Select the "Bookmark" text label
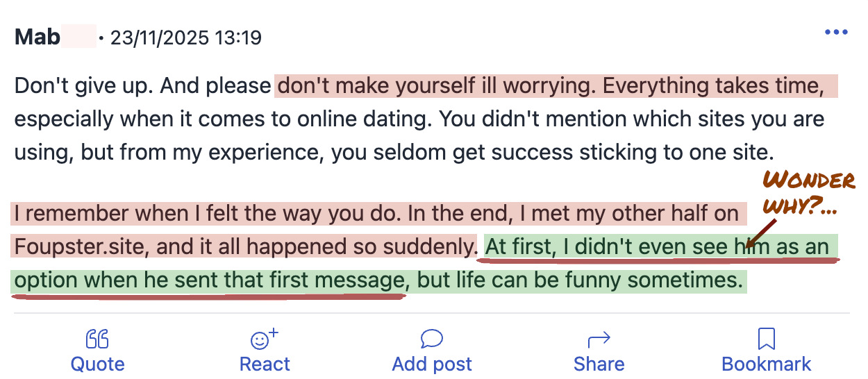 (x=766, y=364)
